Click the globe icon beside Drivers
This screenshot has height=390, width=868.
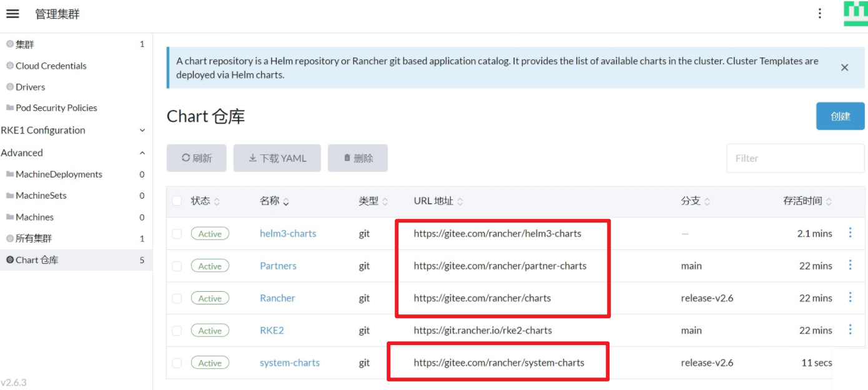pyautogui.click(x=10, y=87)
